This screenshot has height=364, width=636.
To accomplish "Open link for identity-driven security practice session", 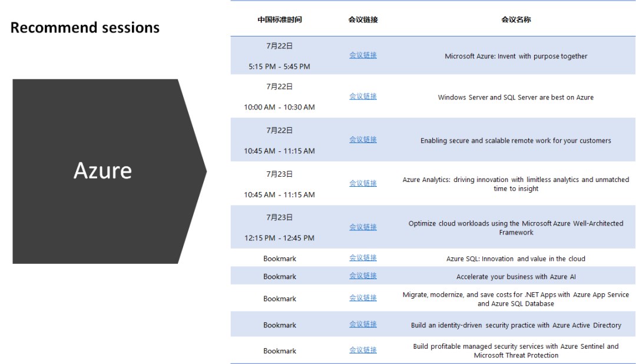I will [363, 324].
